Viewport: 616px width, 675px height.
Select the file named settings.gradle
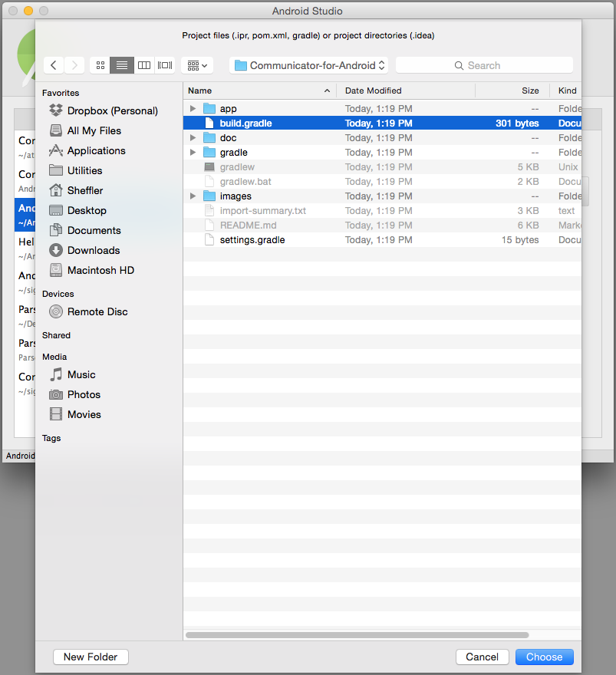[x=252, y=240]
